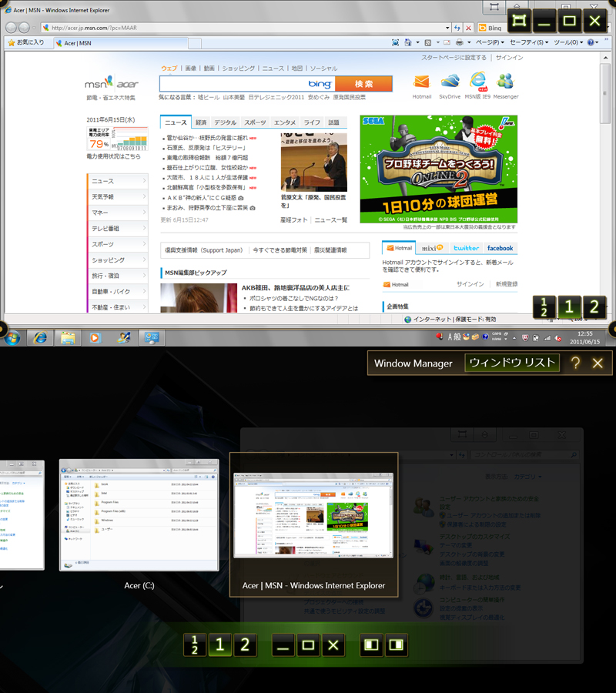This screenshot has width=616, height=693.
Task: Click the Window Manager help question mark
Action: point(574,363)
